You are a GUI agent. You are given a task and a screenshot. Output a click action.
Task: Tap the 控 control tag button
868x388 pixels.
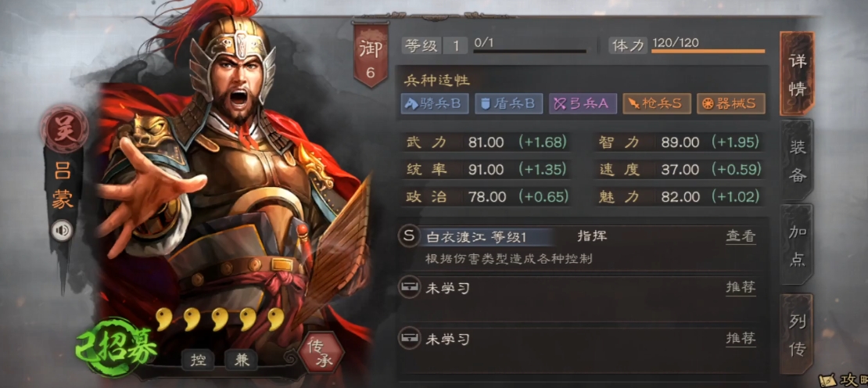coord(198,361)
